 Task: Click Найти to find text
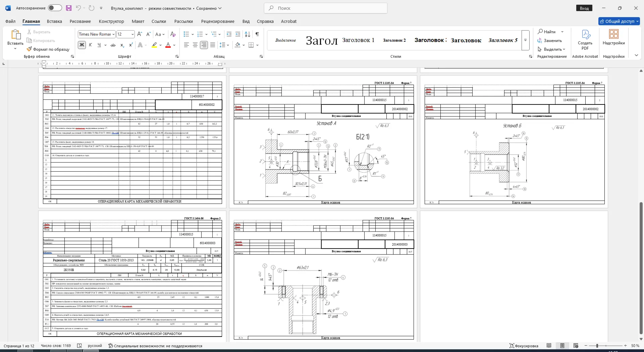[547, 32]
